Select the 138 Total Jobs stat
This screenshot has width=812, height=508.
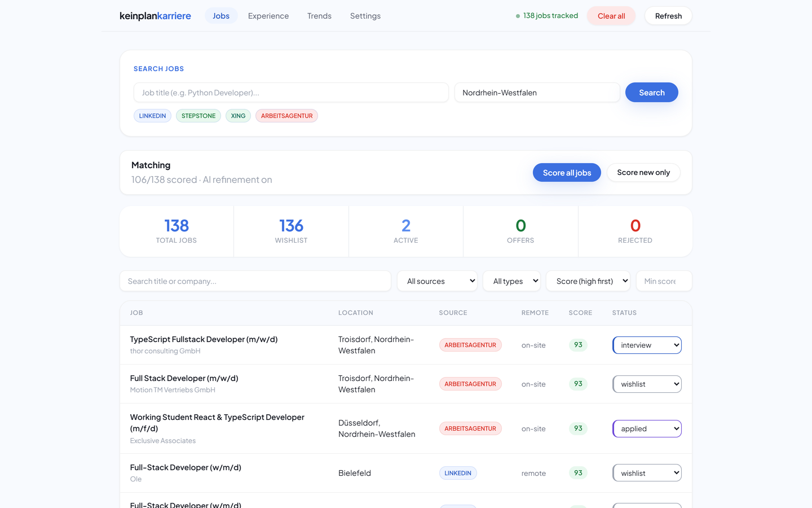(x=176, y=231)
